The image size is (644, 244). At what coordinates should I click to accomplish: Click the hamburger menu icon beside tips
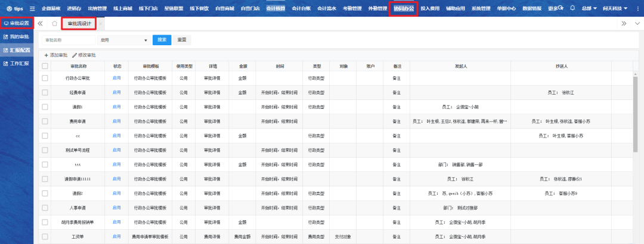(33, 8)
